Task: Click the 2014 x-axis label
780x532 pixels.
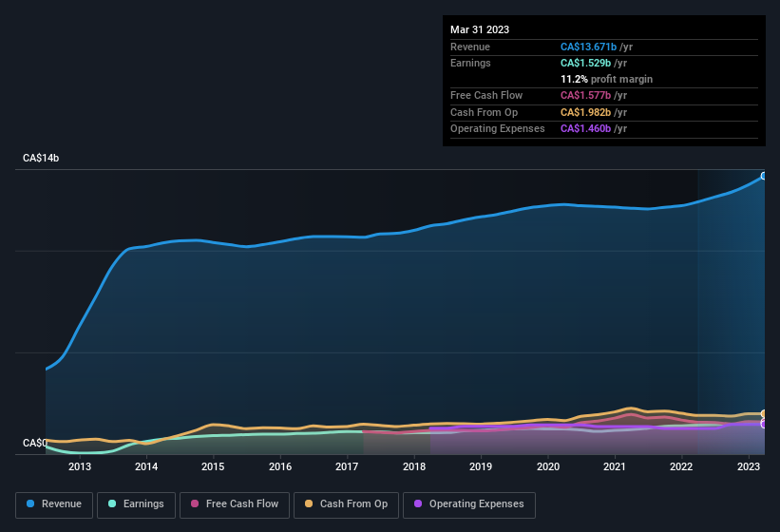Action: coord(146,466)
